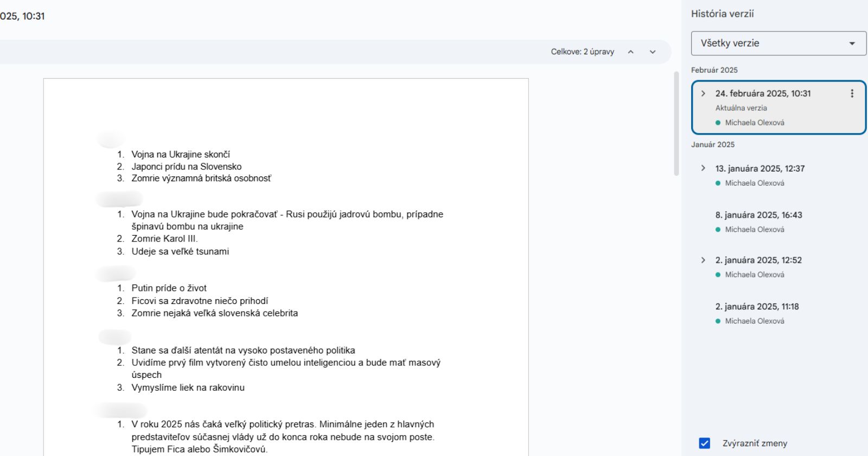The width and height of the screenshot is (868, 456).
Task: Go to the previous edit arrow
Action: [630, 52]
